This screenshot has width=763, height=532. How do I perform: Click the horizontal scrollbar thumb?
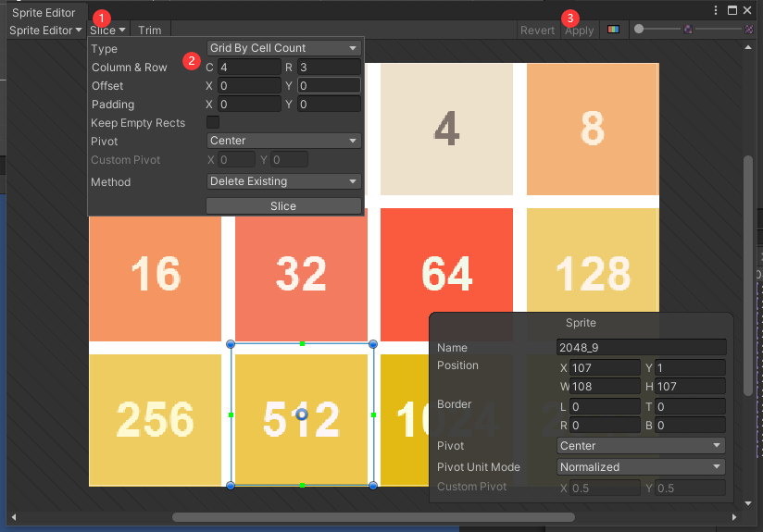(373, 517)
